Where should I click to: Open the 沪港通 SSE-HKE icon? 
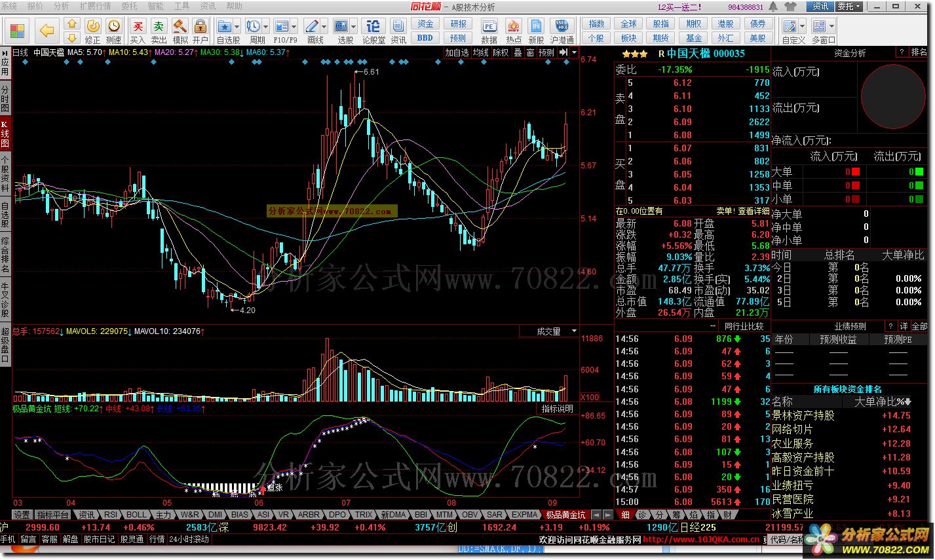click(562, 26)
